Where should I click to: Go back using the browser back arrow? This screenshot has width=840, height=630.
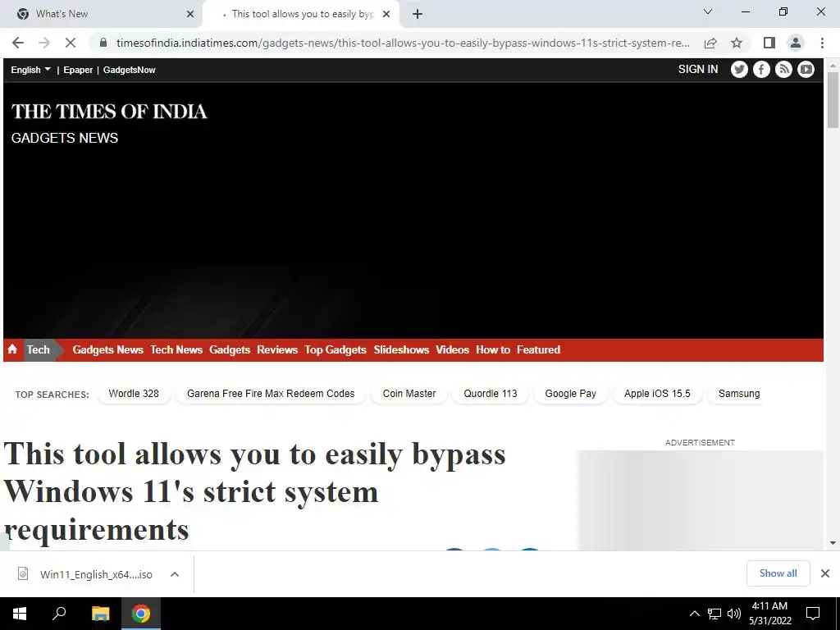[x=18, y=43]
